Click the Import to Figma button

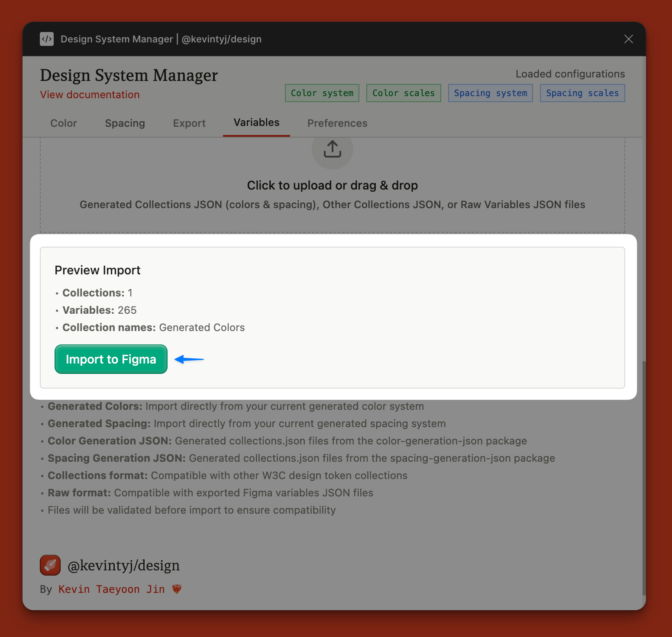110,359
